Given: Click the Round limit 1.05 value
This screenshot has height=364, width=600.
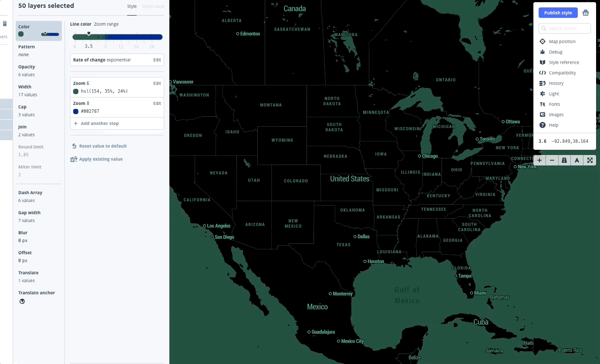Looking at the screenshot, I should (x=24, y=155).
